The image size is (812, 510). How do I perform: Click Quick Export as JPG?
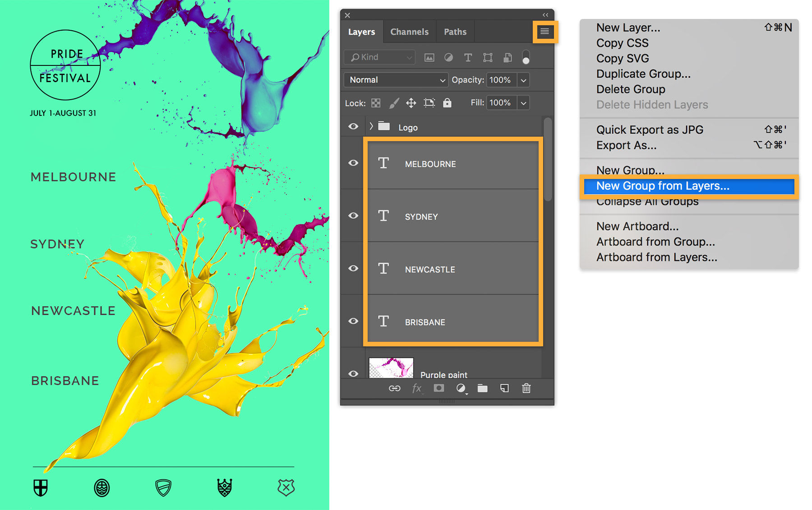pos(650,129)
